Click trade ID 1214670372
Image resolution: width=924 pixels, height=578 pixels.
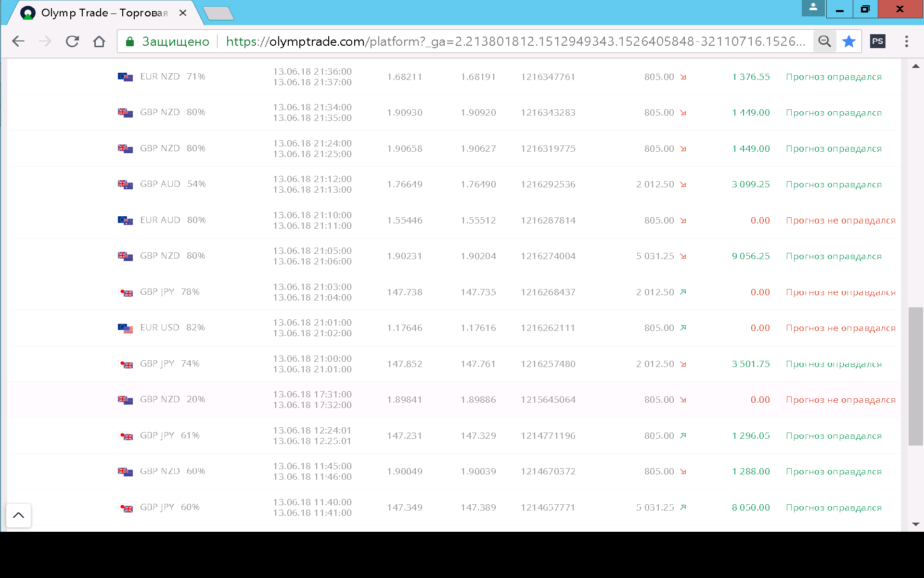click(548, 472)
